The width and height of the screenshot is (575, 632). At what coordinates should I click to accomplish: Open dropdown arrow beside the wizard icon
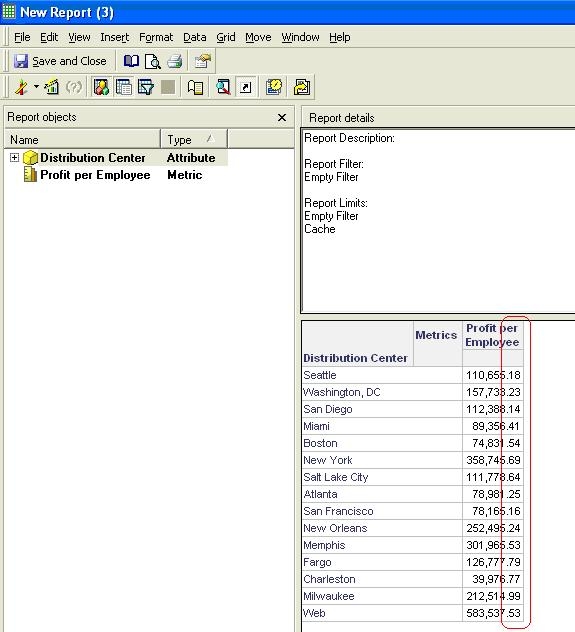pos(36,87)
